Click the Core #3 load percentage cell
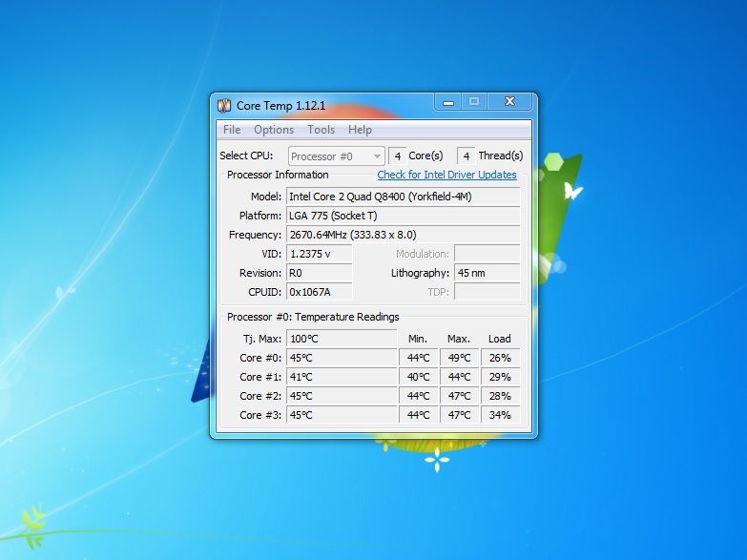 point(500,415)
